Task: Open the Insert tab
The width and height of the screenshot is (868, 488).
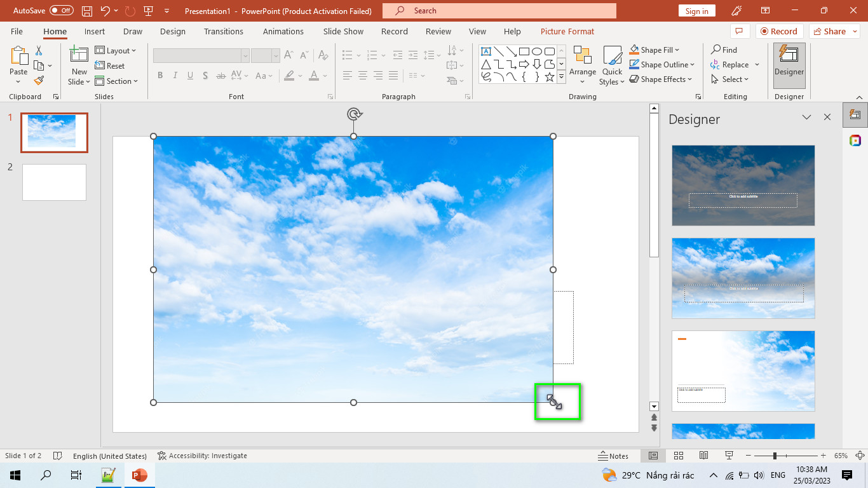Action: pos(95,31)
